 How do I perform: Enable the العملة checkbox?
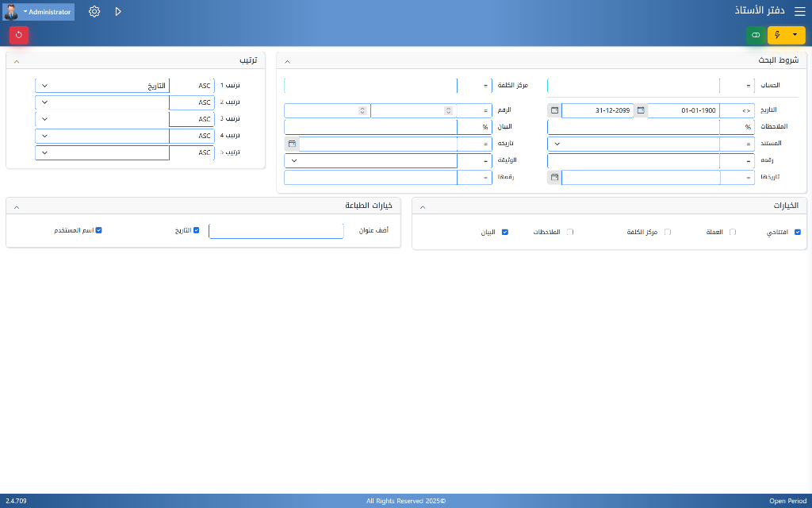[x=733, y=232]
